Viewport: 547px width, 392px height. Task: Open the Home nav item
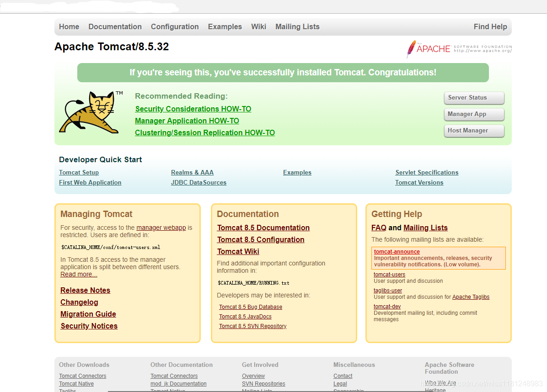(x=69, y=27)
